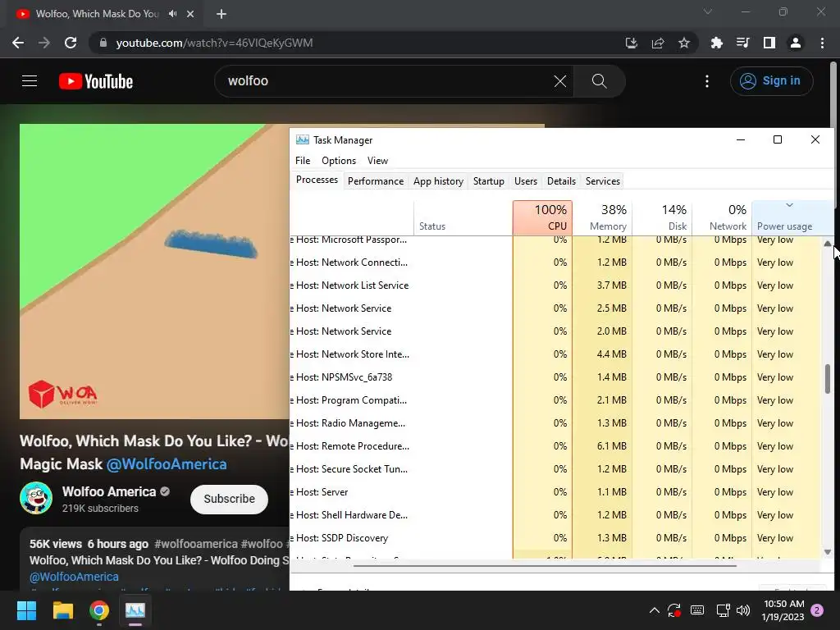
Task: Open YouTube settings three-dot icon
Action: coord(707,81)
